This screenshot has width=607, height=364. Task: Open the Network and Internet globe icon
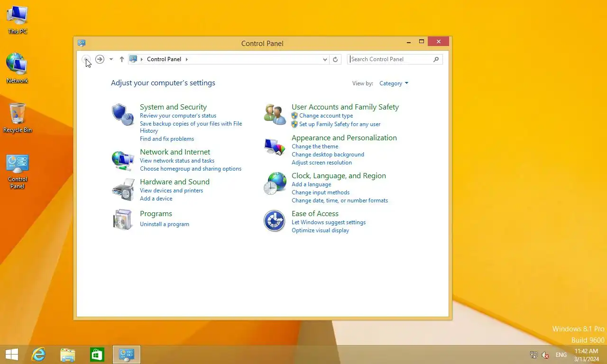coord(123,160)
